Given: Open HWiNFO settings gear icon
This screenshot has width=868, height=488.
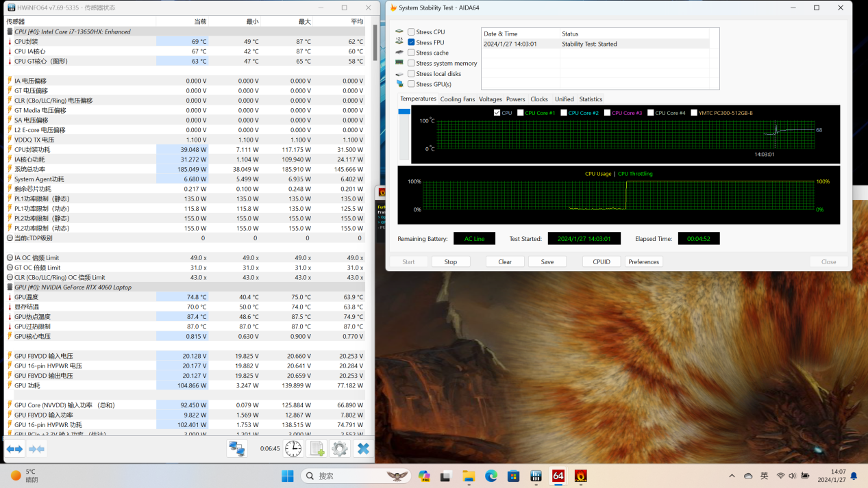Looking at the screenshot, I should point(340,449).
